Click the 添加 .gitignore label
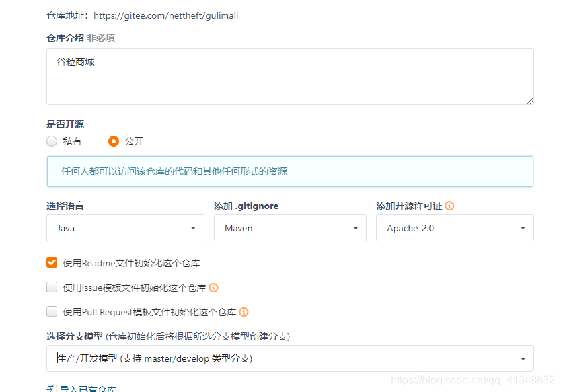The height and width of the screenshot is (392, 561). point(246,206)
